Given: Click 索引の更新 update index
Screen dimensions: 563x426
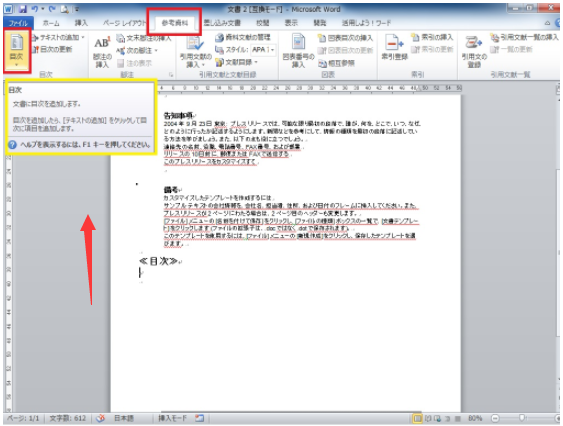Looking at the screenshot, I should [x=432, y=49].
